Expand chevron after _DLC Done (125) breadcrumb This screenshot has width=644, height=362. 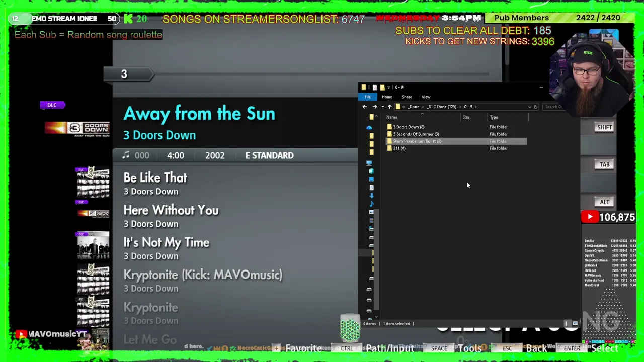point(460,107)
